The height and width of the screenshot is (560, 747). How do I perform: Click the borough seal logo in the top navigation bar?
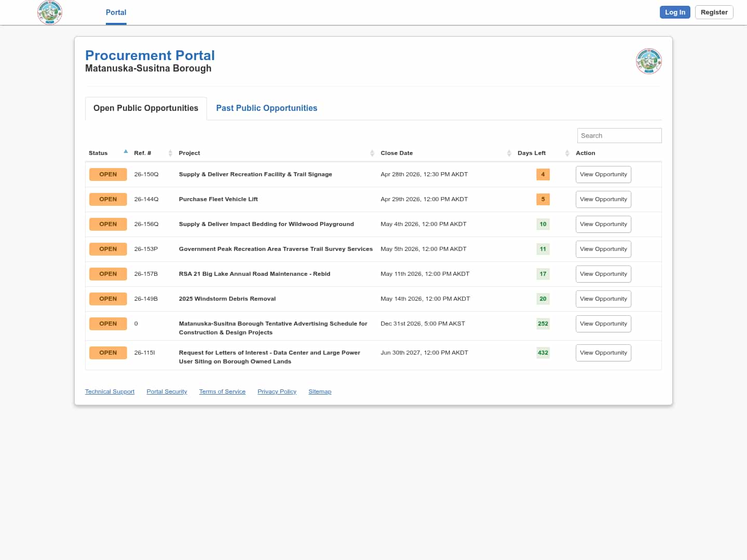coord(50,12)
